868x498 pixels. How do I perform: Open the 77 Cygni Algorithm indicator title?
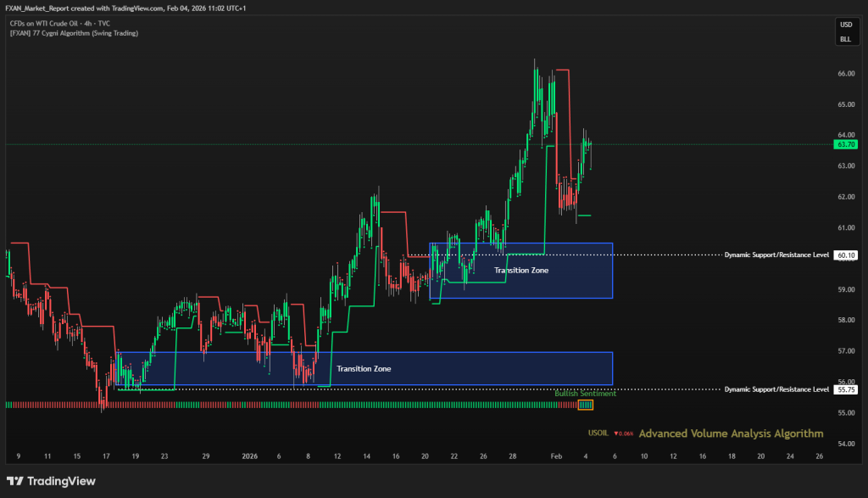pos(73,33)
